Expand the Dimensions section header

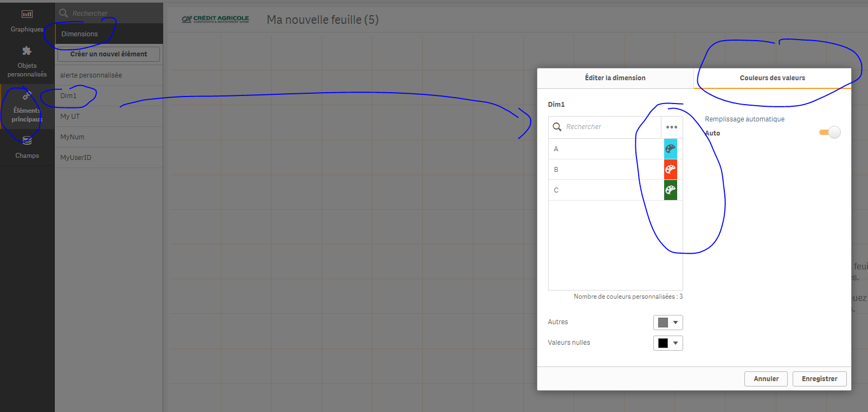point(108,34)
